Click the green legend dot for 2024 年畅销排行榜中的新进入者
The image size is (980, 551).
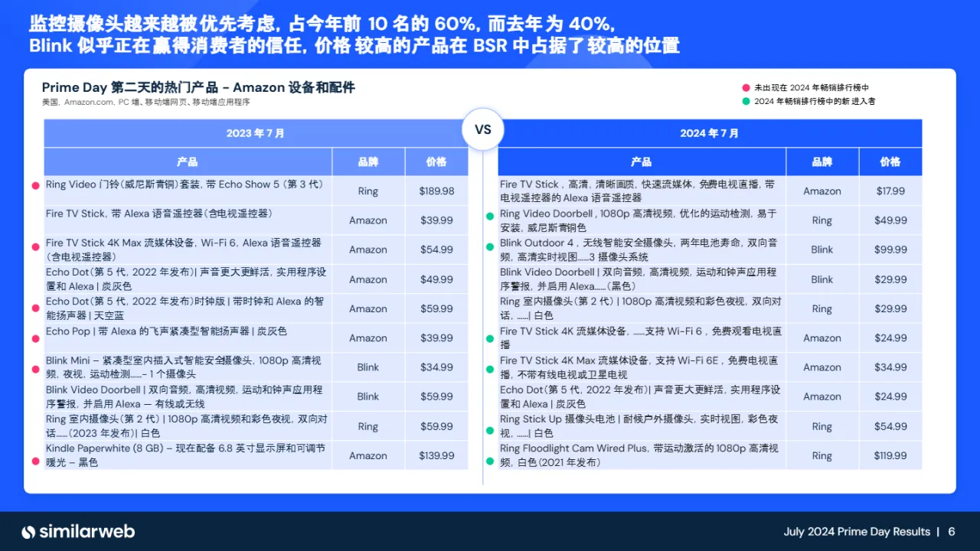(x=746, y=101)
